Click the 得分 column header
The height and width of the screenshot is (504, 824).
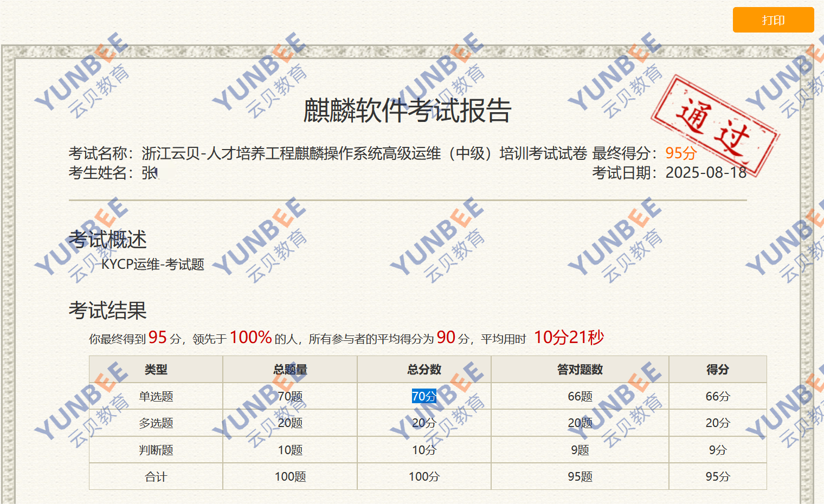(x=717, y=370)
